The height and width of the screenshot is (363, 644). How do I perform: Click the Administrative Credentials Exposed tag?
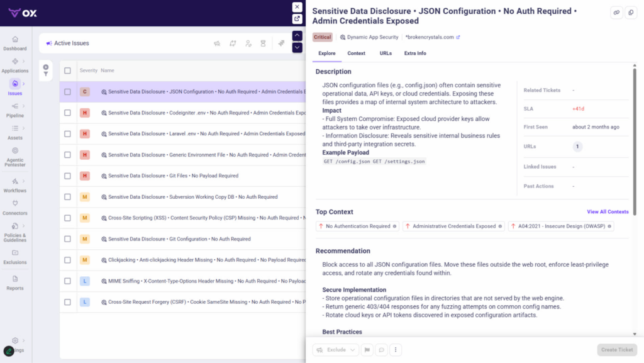point(453,226)
